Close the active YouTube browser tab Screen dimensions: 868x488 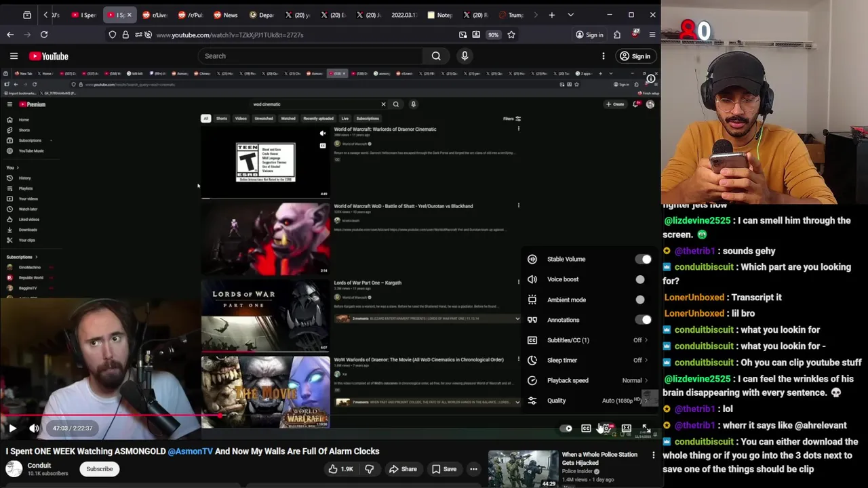point(129,15)
